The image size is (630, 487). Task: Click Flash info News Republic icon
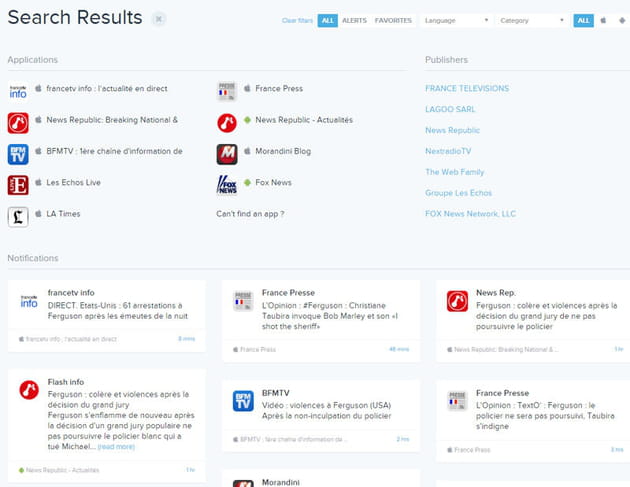(x=29, y=390)
